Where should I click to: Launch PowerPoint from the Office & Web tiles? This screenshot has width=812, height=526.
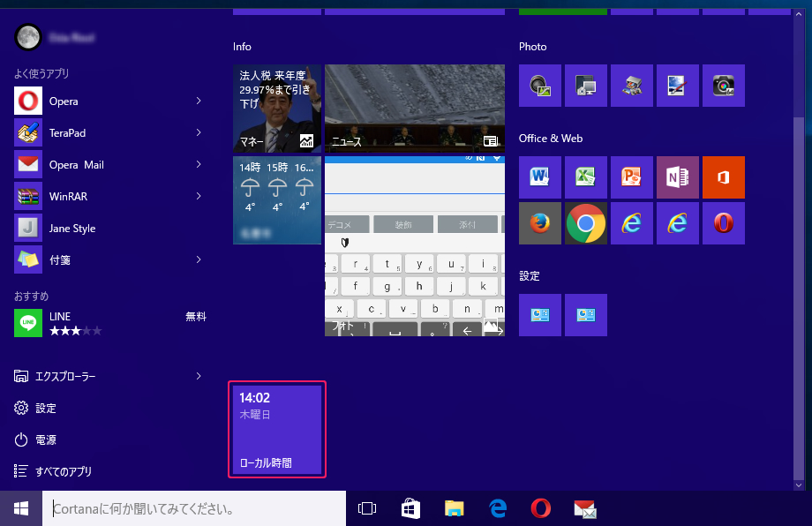tap(632, 177)
